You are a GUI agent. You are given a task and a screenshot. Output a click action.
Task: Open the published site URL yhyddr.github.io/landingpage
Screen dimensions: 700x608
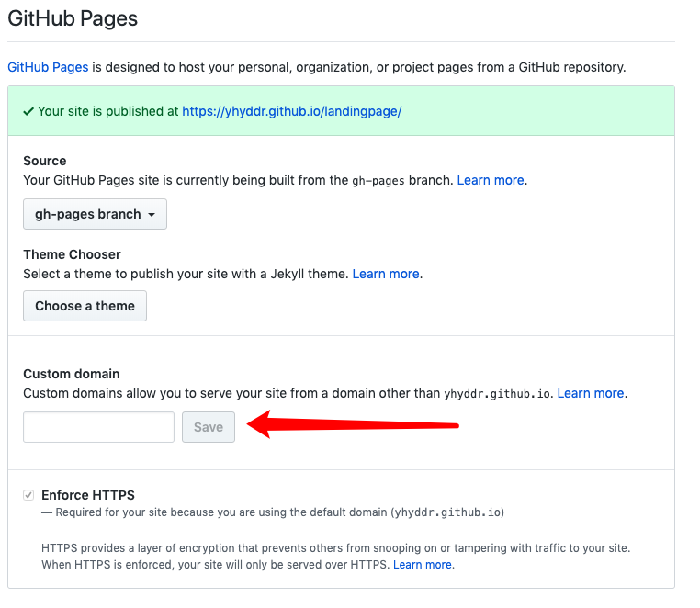click(291, 111)
